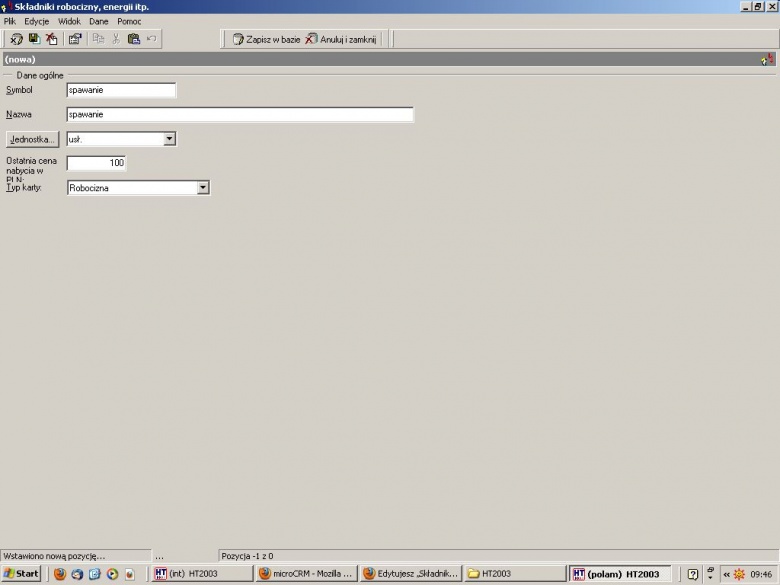This screenshot has width=780, height=585.
Task: Open the Dane menu
Action: (98, 21)
